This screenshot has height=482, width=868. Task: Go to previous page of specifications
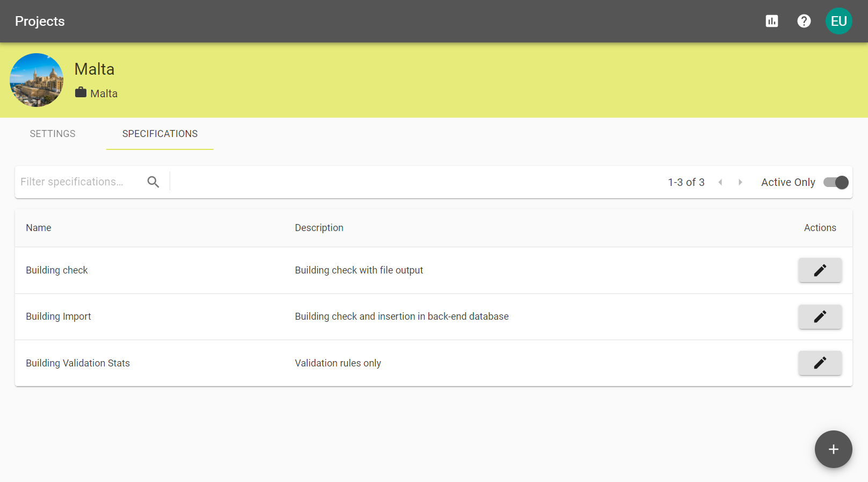coord(720,183)
